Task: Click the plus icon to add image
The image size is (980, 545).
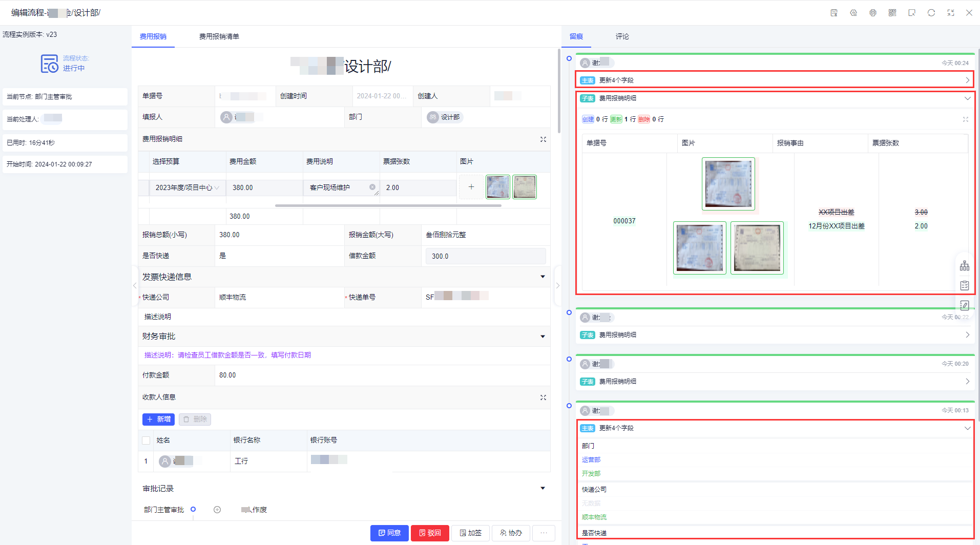Action: click(x=471, y=187)
